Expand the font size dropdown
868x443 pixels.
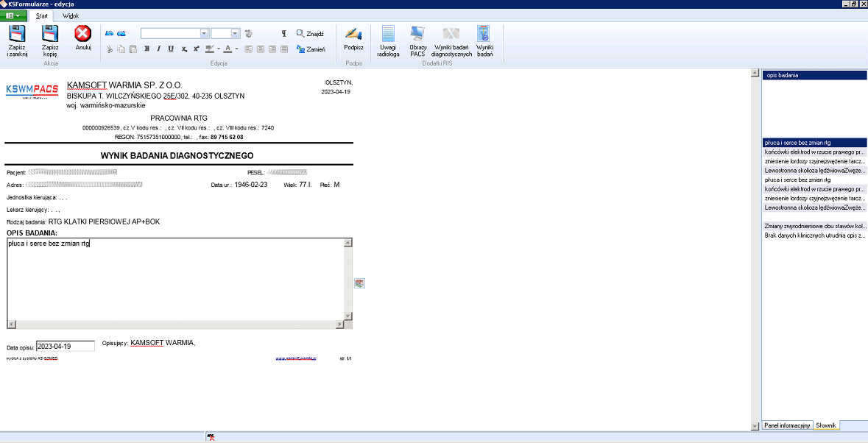coord(236,33)
